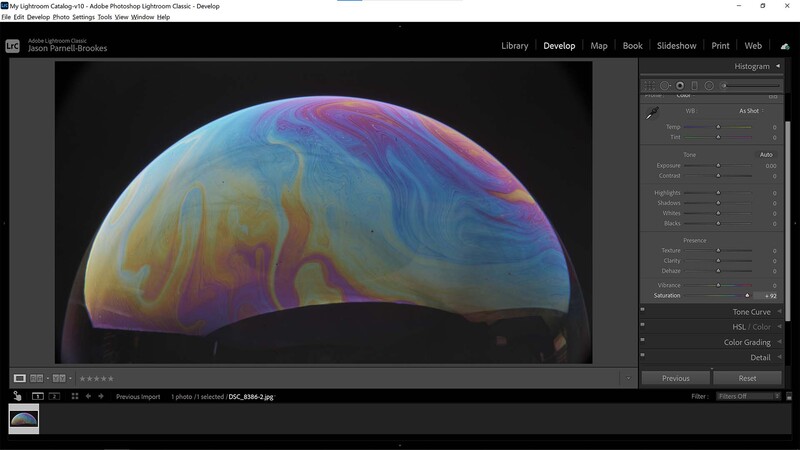The width and height of the screenshot is (800, 450).
Task: Select main window display 1
Action: coord(37,396)
